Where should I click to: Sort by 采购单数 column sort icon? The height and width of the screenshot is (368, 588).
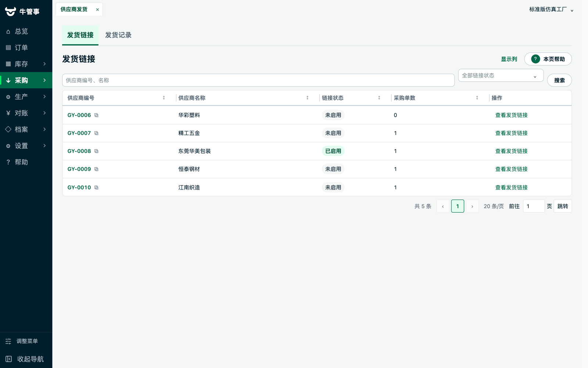(477, 98)
